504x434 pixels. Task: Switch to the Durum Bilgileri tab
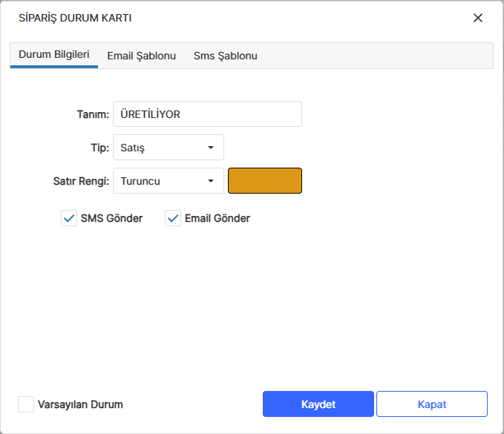coord(54,55)
